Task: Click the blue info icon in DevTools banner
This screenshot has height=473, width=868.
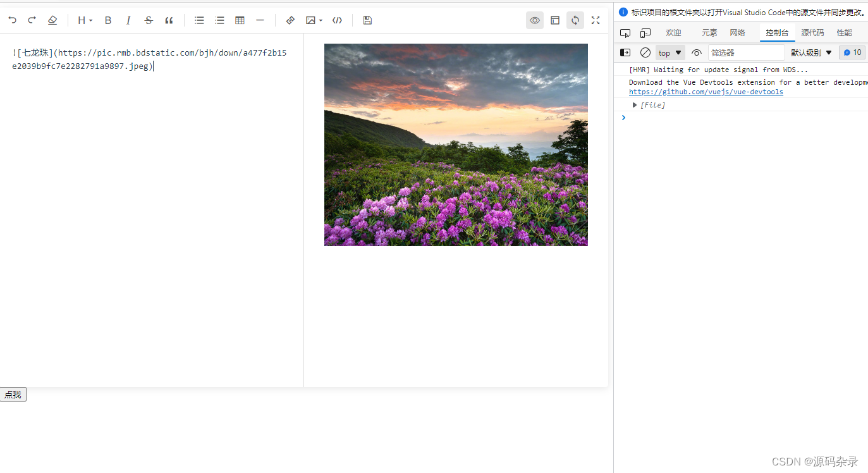Action: (623, 12)
